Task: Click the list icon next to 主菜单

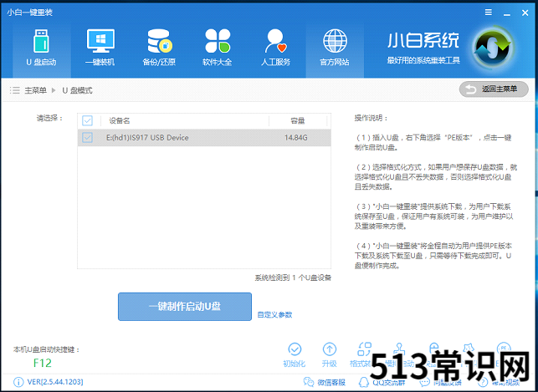Action: click(15, 90)
